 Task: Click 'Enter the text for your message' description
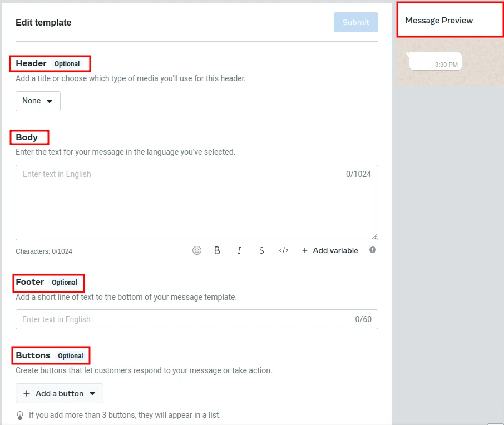[x=125, y=152]
